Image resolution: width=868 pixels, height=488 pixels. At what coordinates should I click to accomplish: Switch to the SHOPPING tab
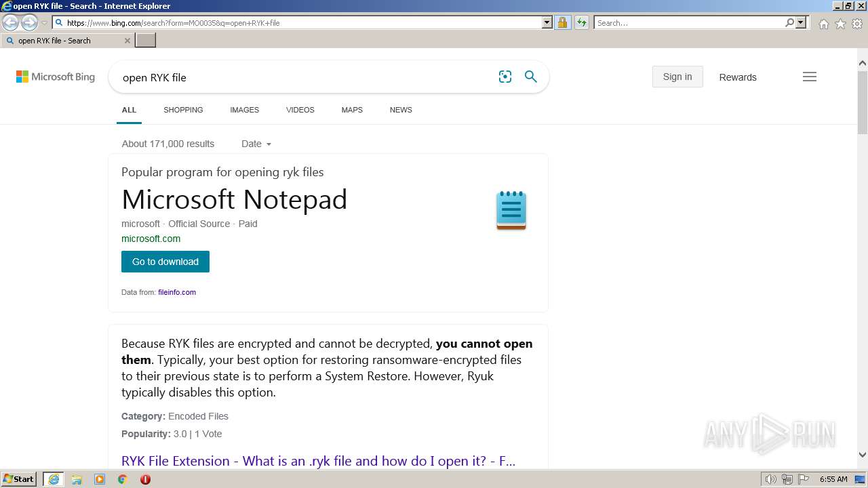click(183, 110)
